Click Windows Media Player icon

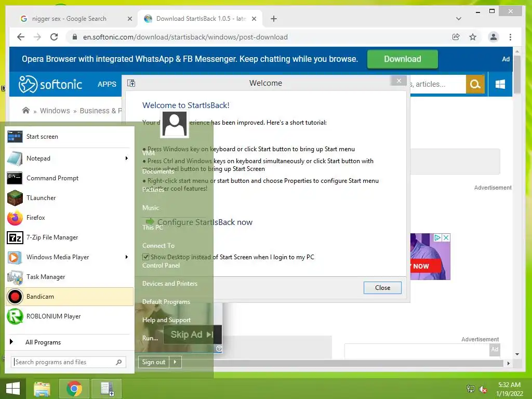pos(15,257)
